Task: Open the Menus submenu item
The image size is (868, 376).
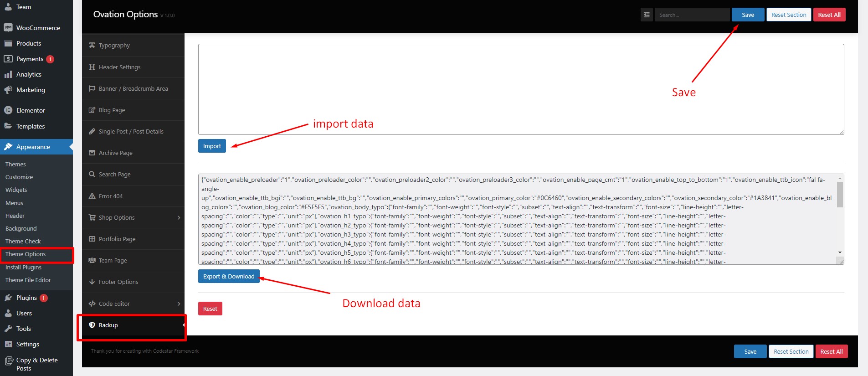Action: click(x=14, y=203)
